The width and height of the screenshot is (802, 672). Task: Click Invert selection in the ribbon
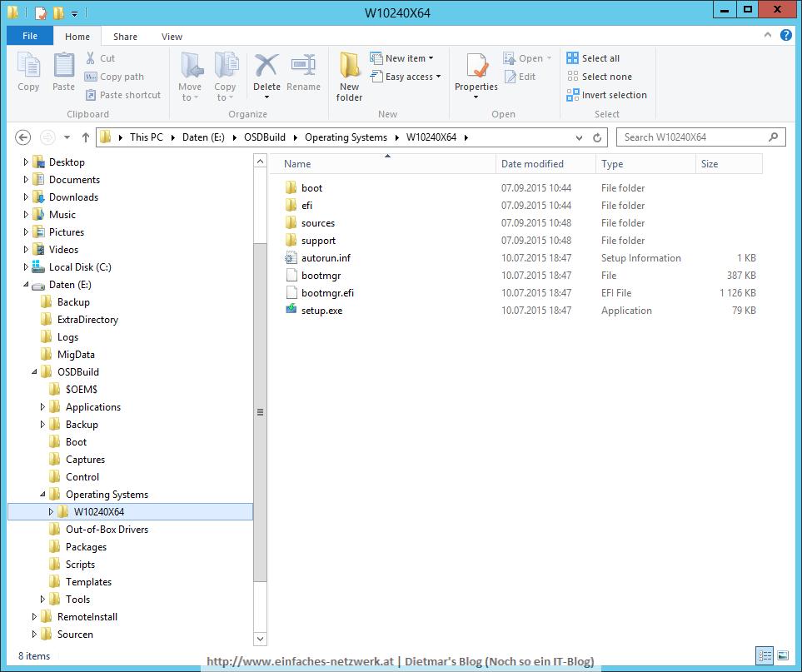point(606,95)
